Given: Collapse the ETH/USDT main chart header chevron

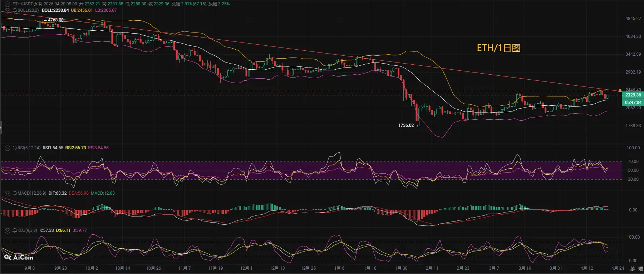Looking at the screenshot, I should (x=7, y=4).
